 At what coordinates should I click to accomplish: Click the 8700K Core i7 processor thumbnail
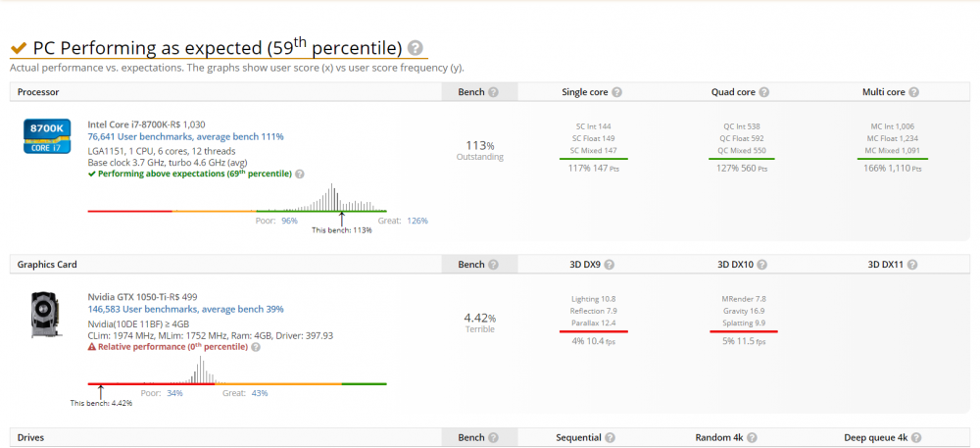(47, 136)
